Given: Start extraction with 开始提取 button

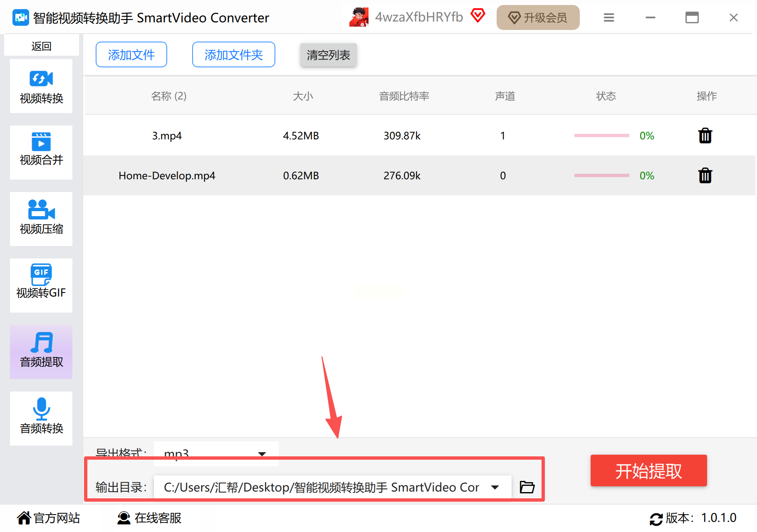Looking at the screenshot, I should [x=649, y=470].
